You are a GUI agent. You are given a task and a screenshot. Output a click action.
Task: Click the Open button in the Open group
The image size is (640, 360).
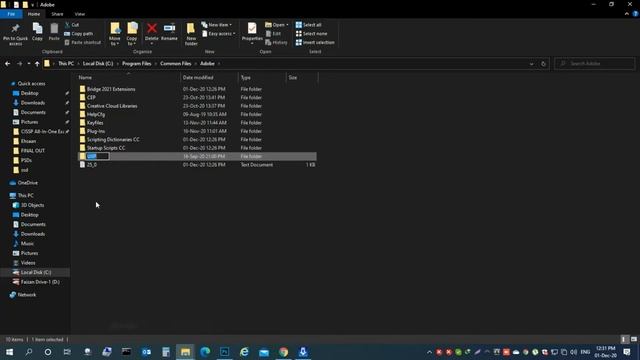coord(276,25)
